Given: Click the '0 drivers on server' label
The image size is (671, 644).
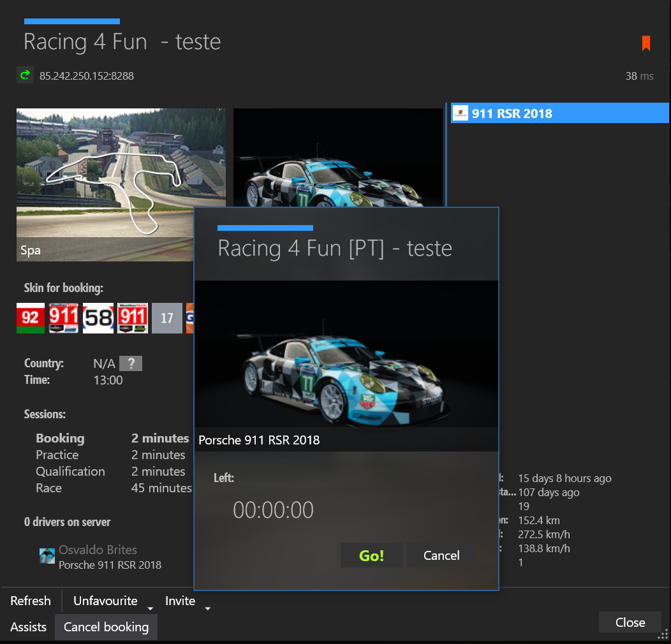Looking at the screenshot, I should tap(67, 522).
